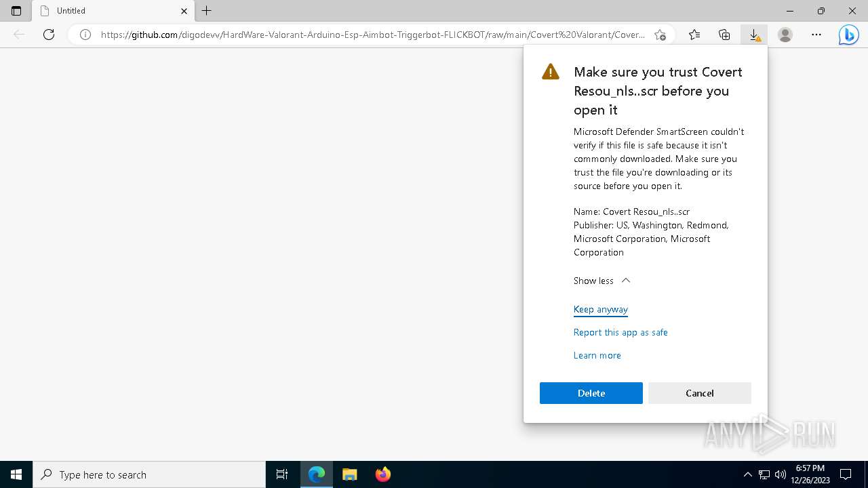This screenshot has height=488, width=868.
Task: Close the Untitled tab
Action: pos(184,11)
